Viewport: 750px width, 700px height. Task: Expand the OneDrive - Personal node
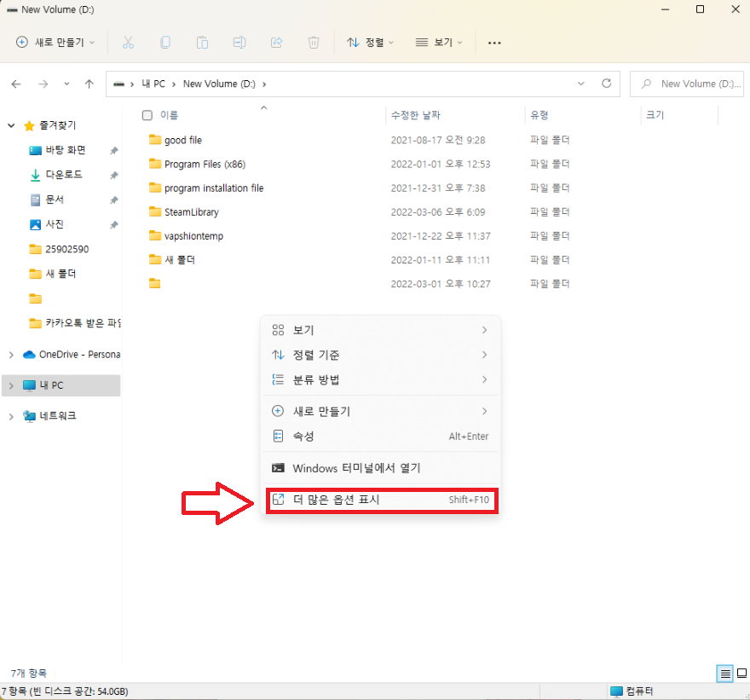click(11, 355)
